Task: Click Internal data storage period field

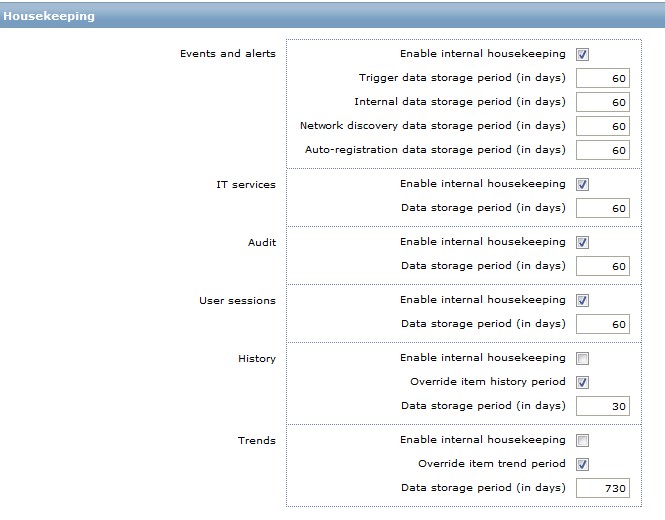Action: click(603, 103)
